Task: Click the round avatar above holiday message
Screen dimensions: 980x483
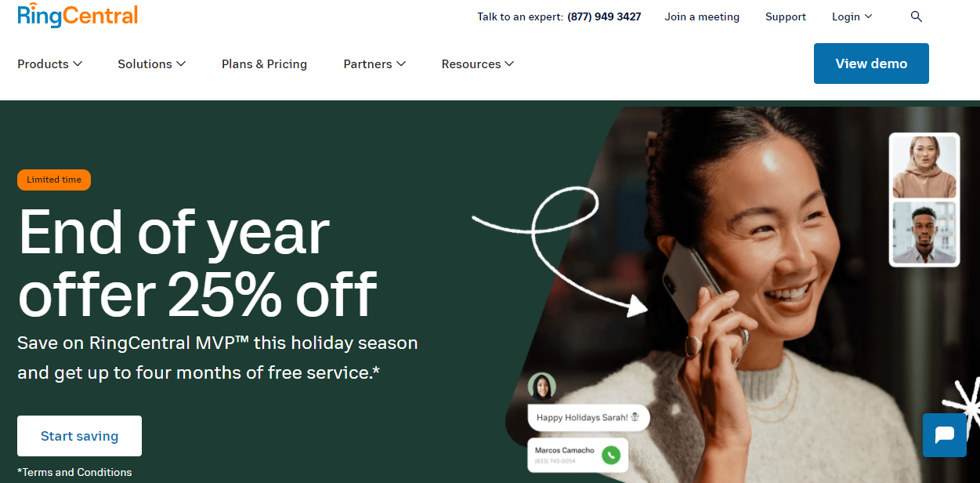Action: [541, 387]
